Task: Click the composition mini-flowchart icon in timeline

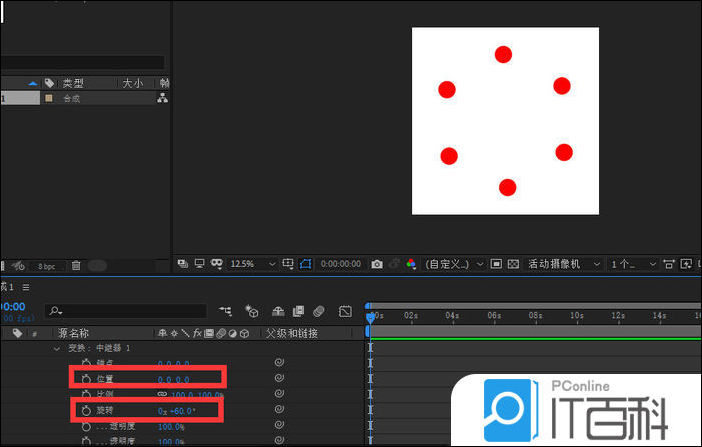Action: tap(225, 311)
